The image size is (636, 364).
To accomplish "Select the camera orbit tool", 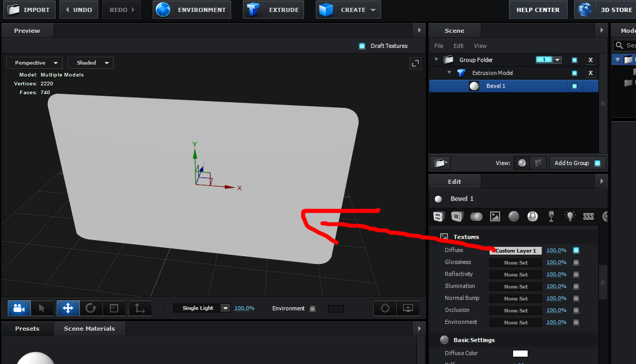I will point(19,308).
